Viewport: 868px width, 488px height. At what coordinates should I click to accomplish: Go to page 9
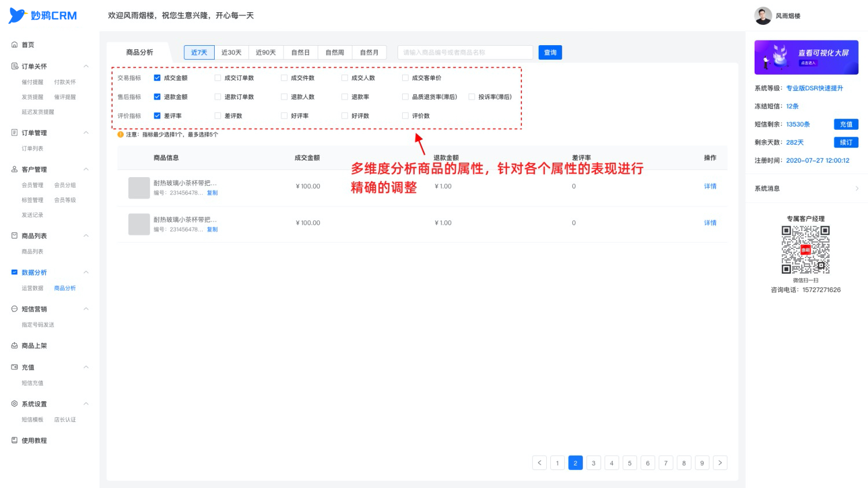tap(702, 463)
